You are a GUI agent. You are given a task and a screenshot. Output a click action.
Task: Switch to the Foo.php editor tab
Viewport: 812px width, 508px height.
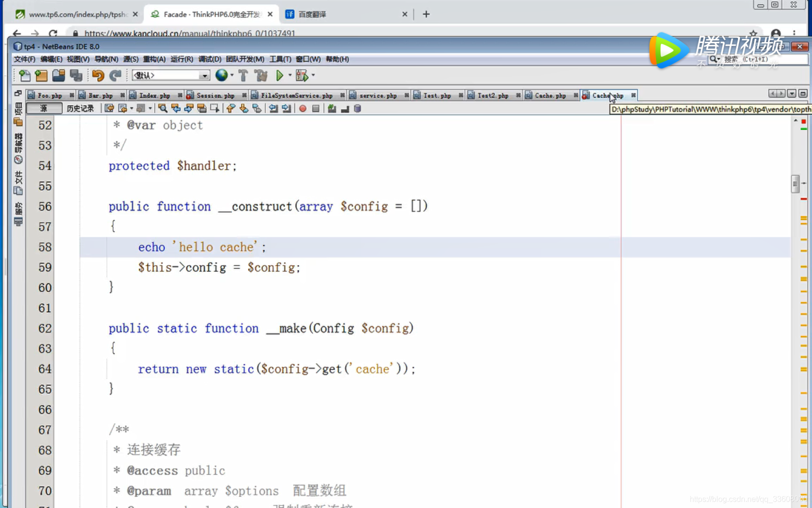[49, 95]
